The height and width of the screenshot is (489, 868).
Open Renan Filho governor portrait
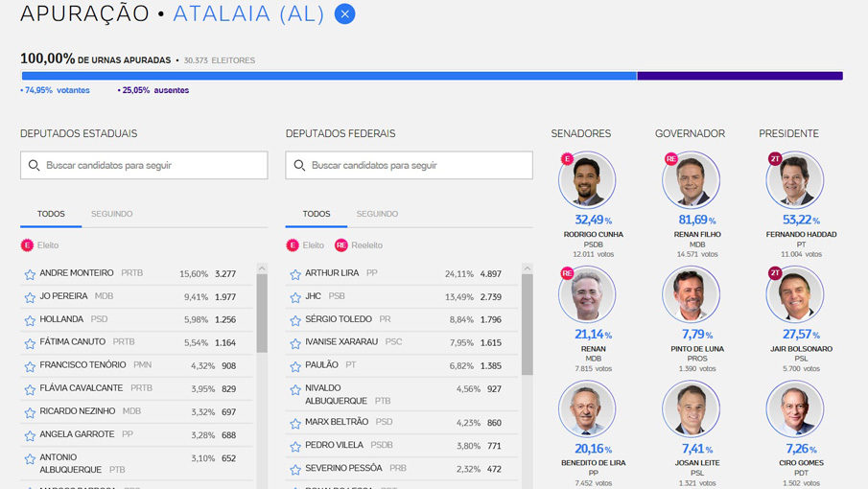691,180
